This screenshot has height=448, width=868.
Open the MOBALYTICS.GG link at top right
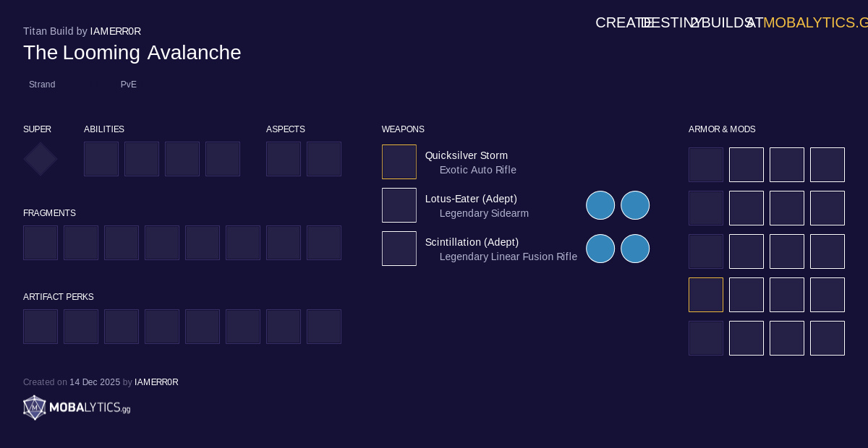[x=815, y=22]
